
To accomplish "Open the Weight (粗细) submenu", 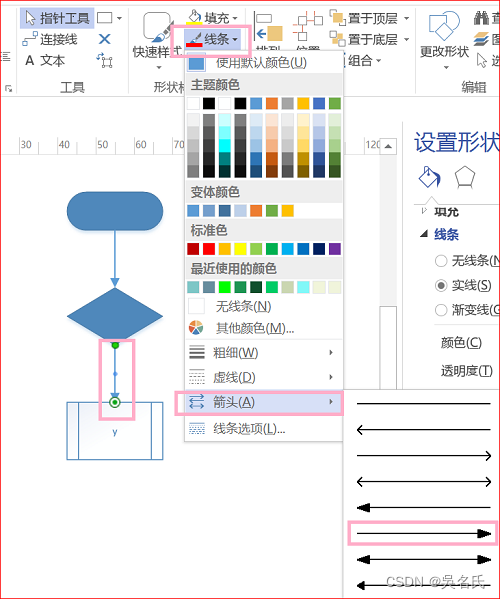I will click(x=264, y=352).
